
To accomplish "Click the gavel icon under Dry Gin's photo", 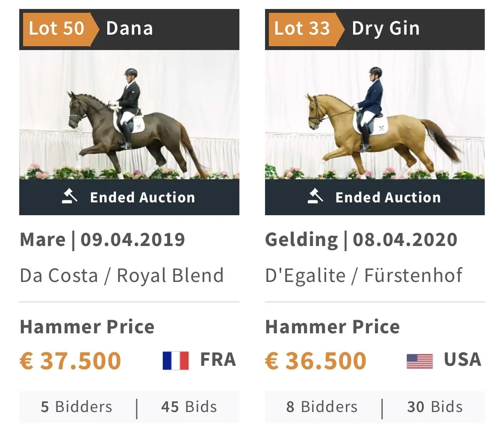I will pos(315,196).
